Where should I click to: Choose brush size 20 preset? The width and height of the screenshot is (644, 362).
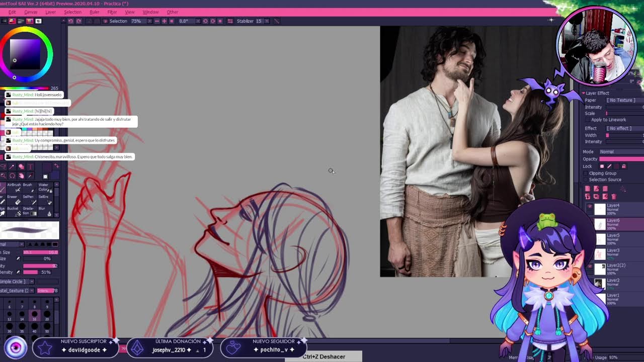click(x=47, y=316)
